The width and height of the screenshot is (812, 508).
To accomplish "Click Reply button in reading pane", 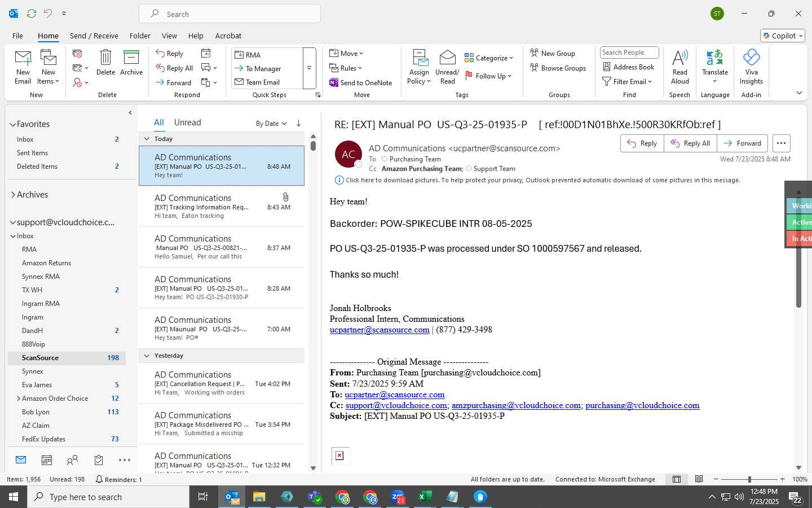I will pos(642,143).
